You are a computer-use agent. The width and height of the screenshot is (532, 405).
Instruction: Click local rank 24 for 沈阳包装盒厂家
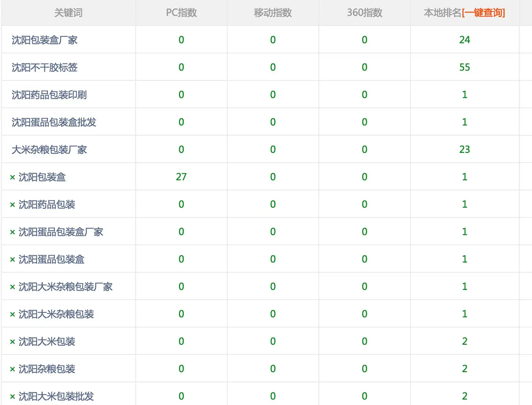coord(465,40)
